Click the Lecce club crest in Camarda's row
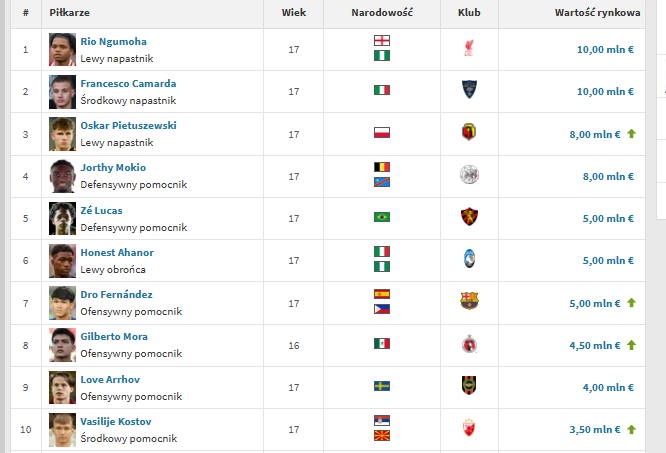Image resolution: width=666 pixels, height=453 pixels. 469,90
